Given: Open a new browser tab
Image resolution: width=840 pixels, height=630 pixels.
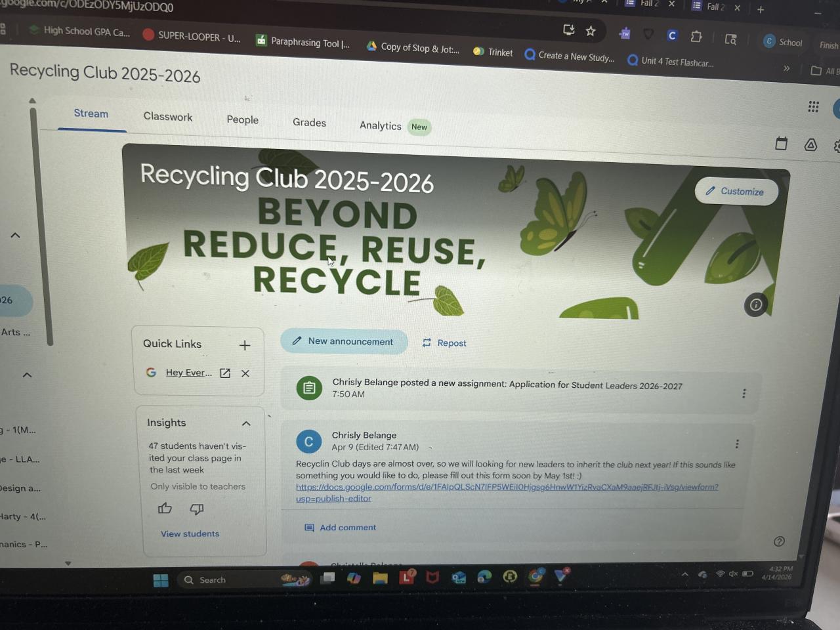Looking at the screenshot, I should pos(761,9).
